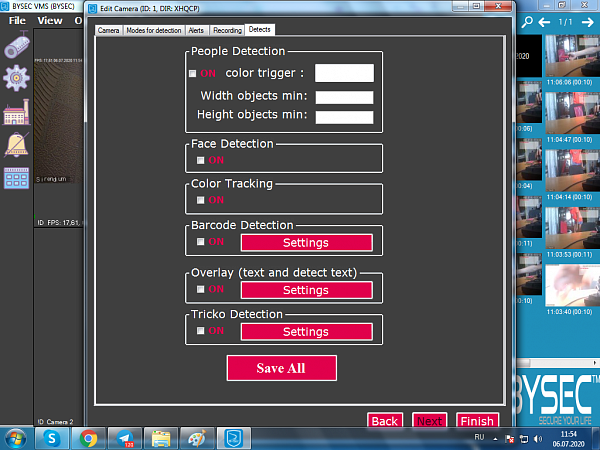Image resolution: width=600 pixels, height=450 pixels.
Task: Go to the next recordings page arrow
Action: [x=590, y=21]
